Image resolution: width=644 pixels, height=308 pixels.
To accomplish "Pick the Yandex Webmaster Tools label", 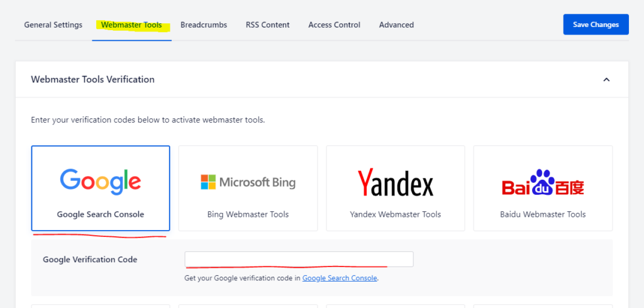I will coord(395,214).
